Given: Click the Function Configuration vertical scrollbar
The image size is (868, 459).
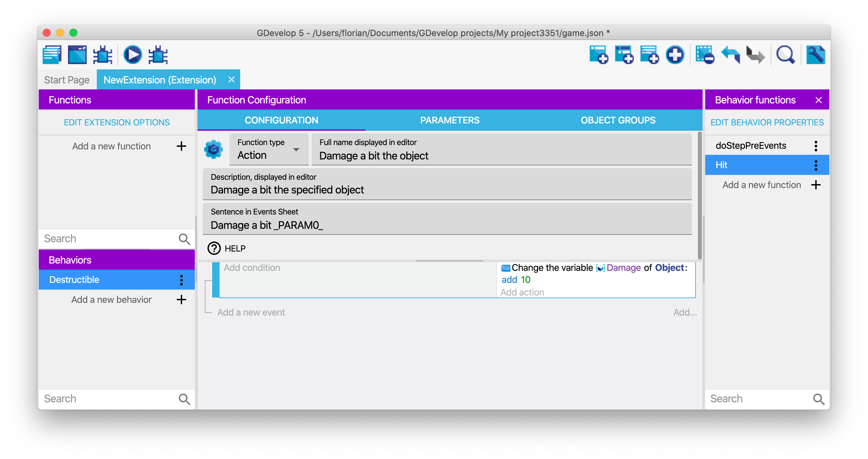Looking at the screenshot, I should tap(699, 195).
